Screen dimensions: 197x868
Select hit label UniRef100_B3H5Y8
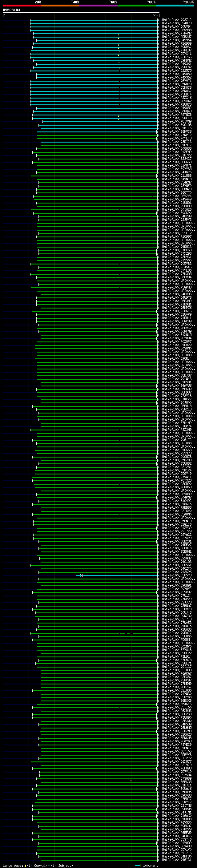pos(177,575)
